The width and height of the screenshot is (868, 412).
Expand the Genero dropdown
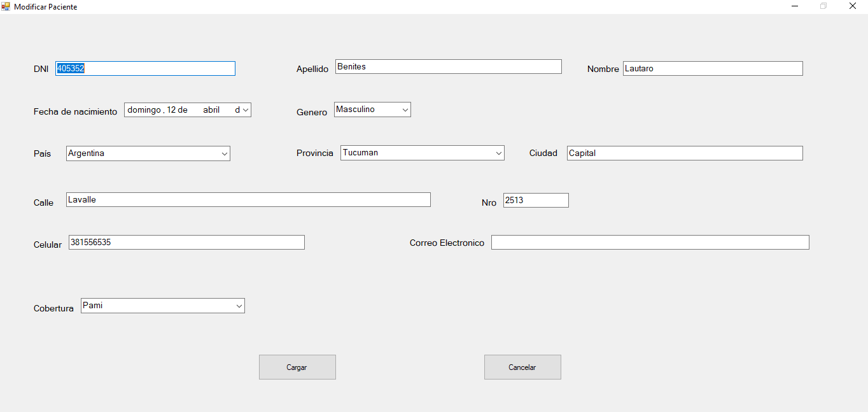tap(405, 110)
